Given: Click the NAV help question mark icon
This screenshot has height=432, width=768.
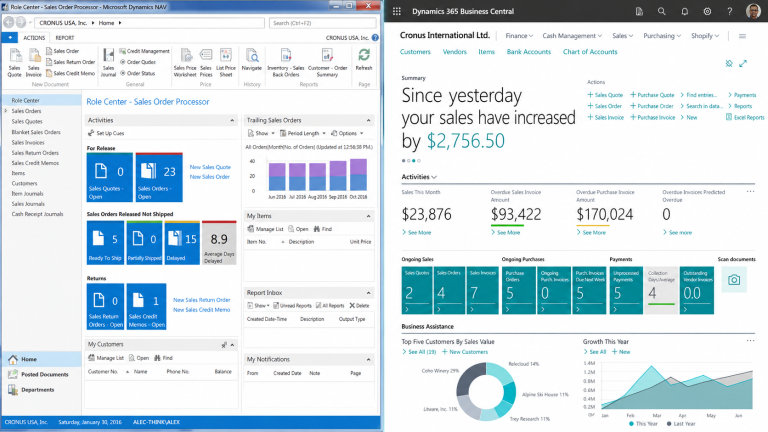Looking at the screenshot, I should (375, 37).
